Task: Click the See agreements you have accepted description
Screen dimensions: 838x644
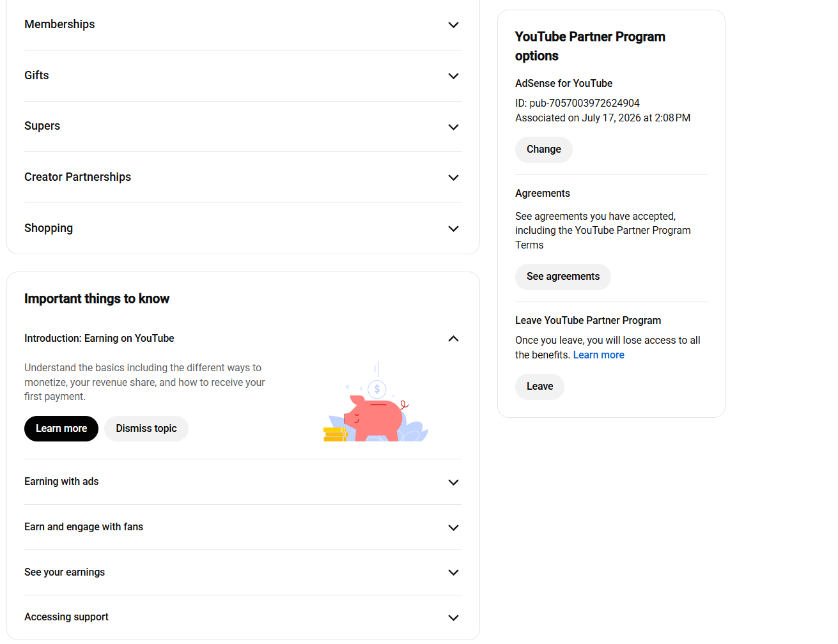Action: [x=603, y=231]
